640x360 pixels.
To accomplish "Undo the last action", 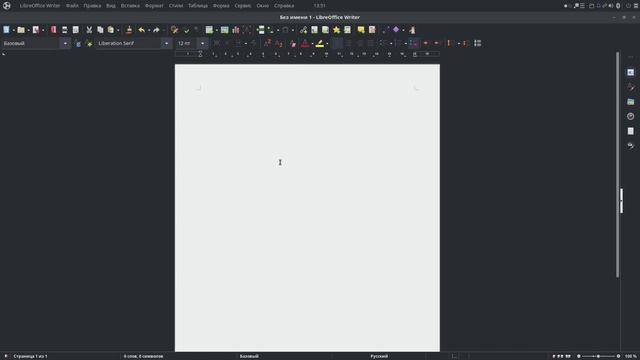I will pyautogui.click(x=141, y=30).
